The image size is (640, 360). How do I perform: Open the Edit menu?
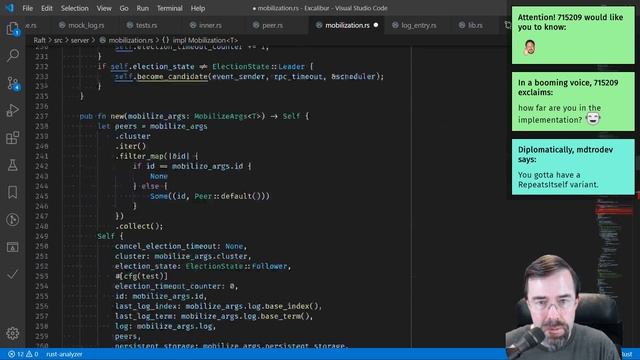point(47,8)
